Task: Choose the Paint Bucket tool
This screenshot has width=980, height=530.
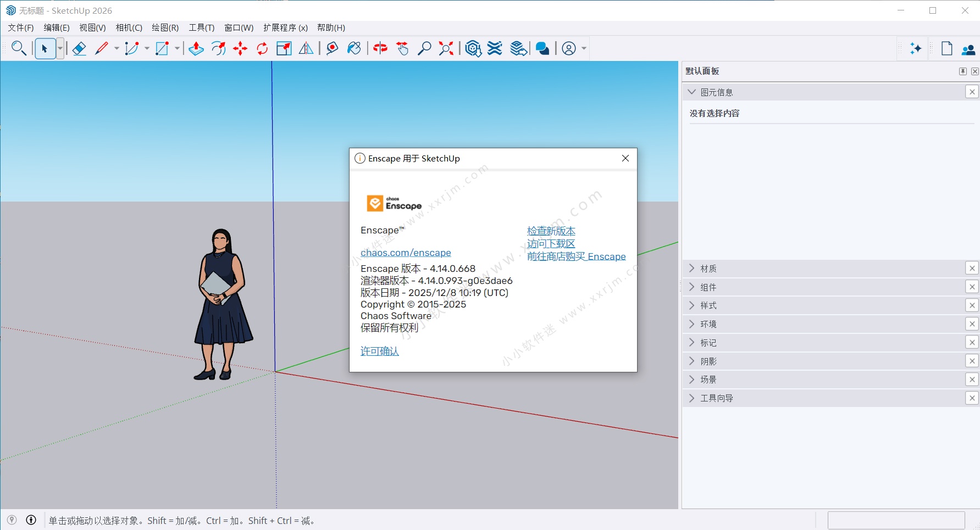Action: (x=354, y=49)
